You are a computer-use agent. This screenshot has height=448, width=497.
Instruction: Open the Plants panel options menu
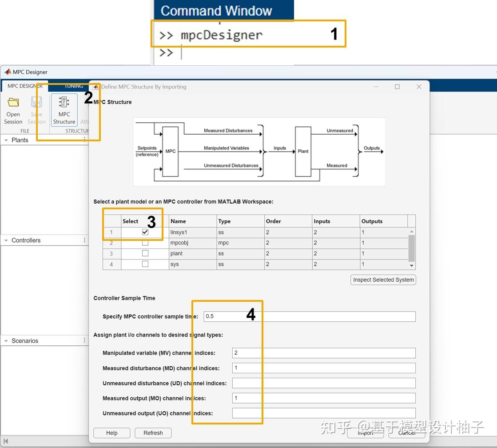coord(84,140)
